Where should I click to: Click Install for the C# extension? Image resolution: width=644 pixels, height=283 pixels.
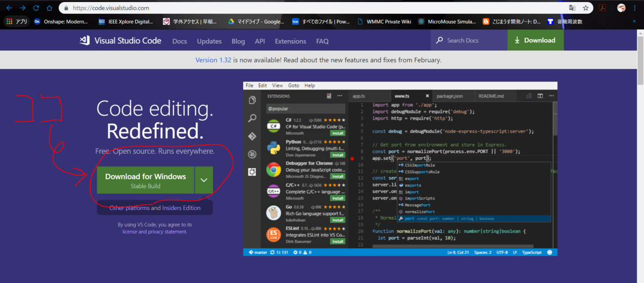coord(338,132)
